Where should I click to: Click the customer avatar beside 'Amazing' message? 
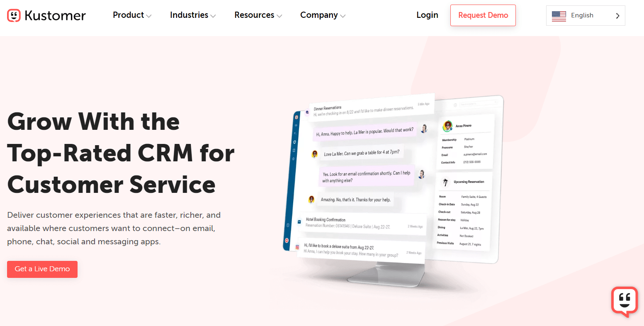(x=311, y=199)
